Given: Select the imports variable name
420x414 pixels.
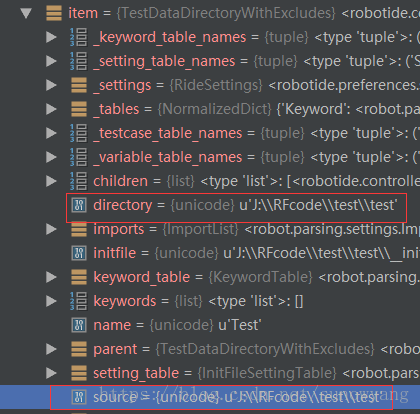Looking at the screenshot, I should coord(119,229).
